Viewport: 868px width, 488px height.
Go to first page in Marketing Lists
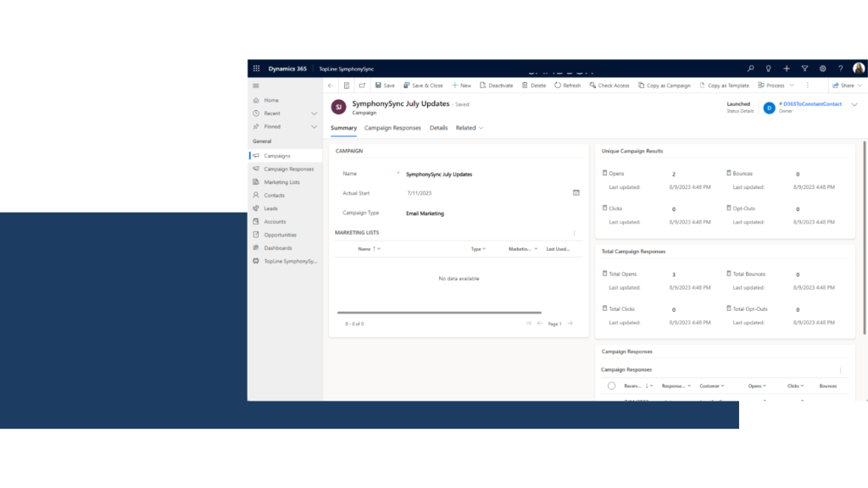529,324
